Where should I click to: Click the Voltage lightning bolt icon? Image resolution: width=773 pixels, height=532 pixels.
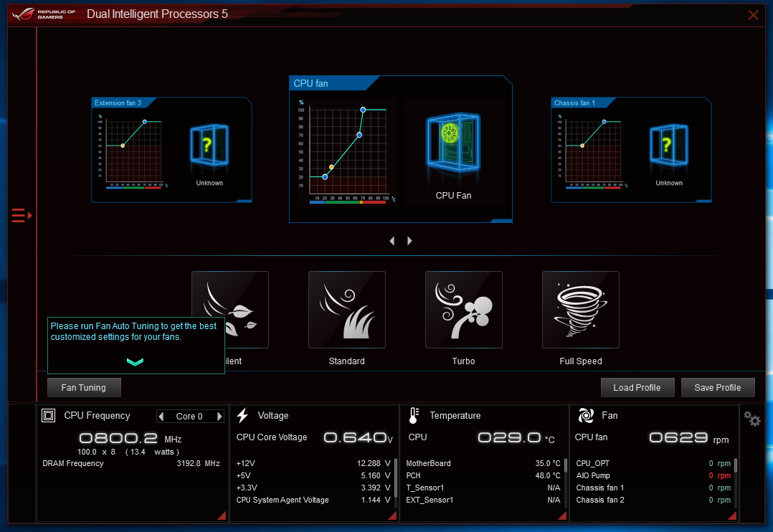click(242, 416)
